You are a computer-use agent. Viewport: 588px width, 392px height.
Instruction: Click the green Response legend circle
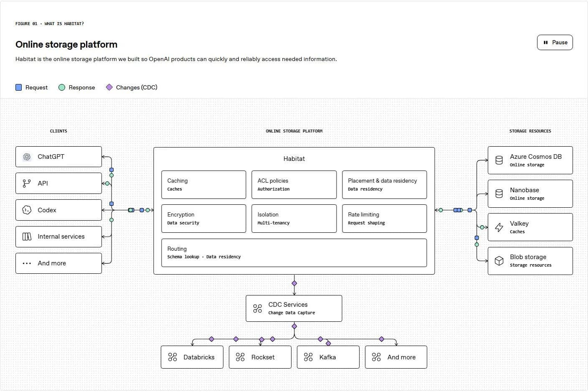tap(62, 87)
